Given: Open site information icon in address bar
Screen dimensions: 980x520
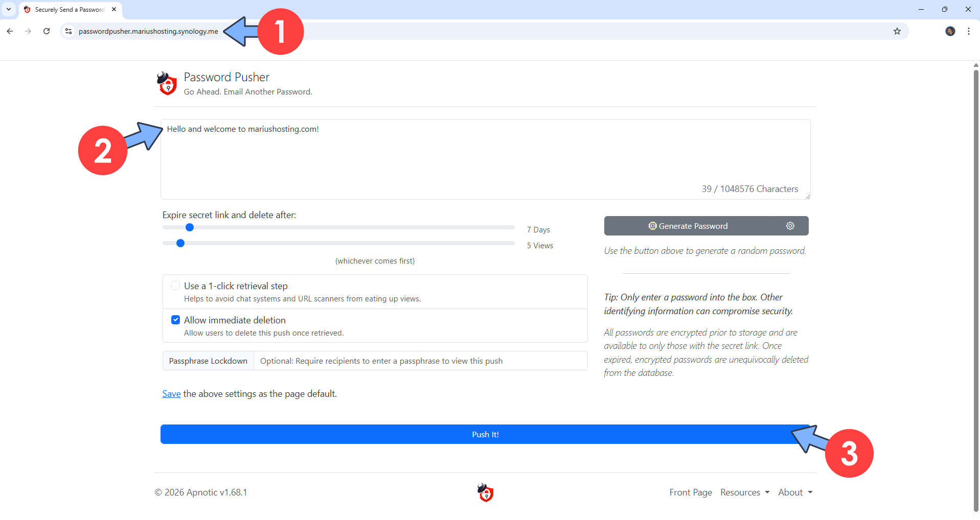Looking at the screenshot, I should click(68, 31).
